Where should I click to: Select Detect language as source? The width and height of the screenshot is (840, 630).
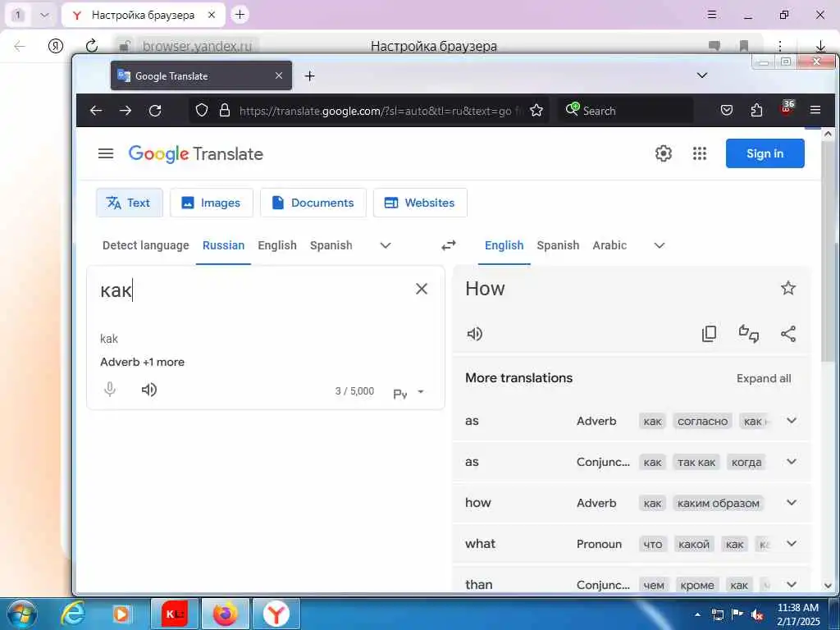pyautogui.click(x=146, y=245)
